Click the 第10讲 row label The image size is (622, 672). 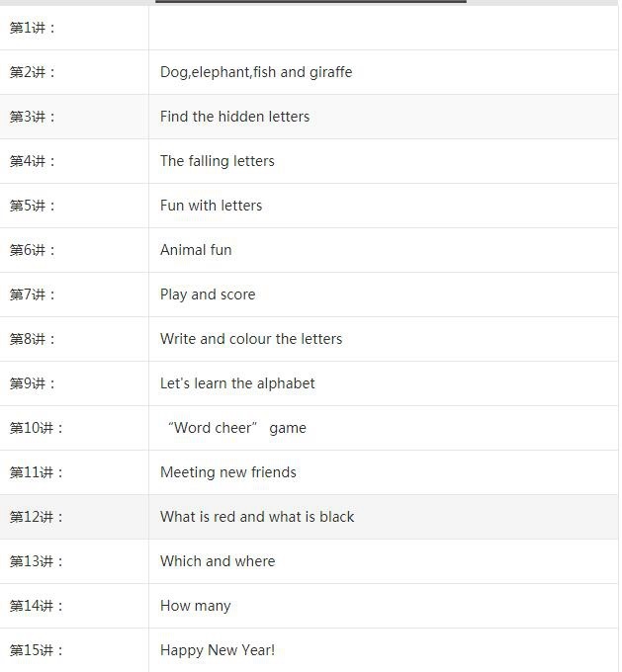click(37, 428)
